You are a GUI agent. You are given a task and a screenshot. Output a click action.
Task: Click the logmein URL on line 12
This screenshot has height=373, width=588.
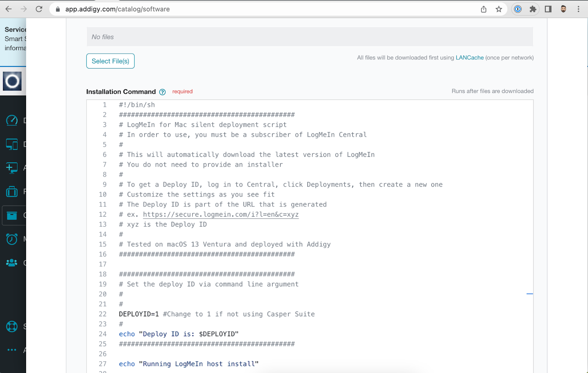(220, 214)
